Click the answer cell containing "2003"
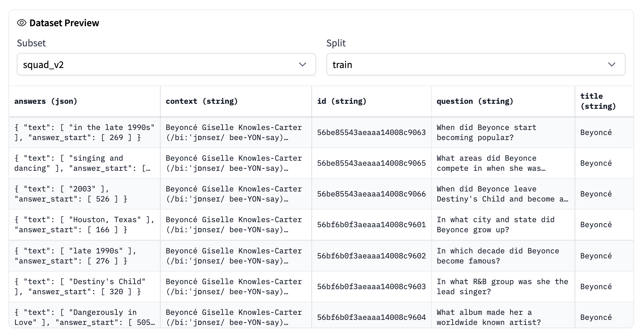Screen dimensions: 644x336 (71, 194)
